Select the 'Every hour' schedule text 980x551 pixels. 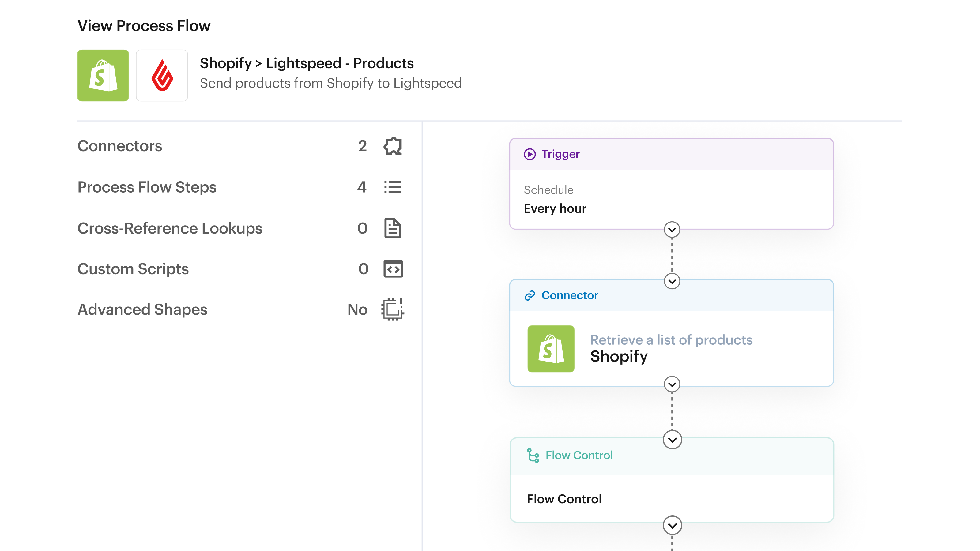point(555,208)
